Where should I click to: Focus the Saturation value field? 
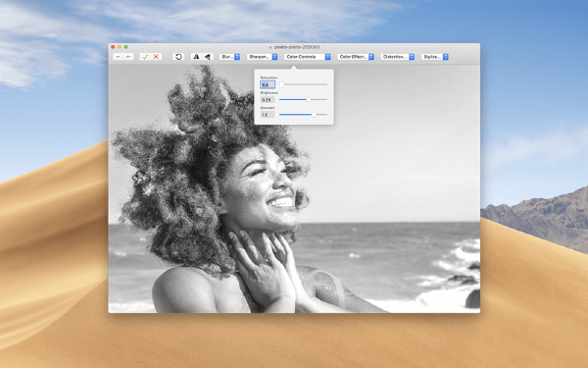[268, 84]
